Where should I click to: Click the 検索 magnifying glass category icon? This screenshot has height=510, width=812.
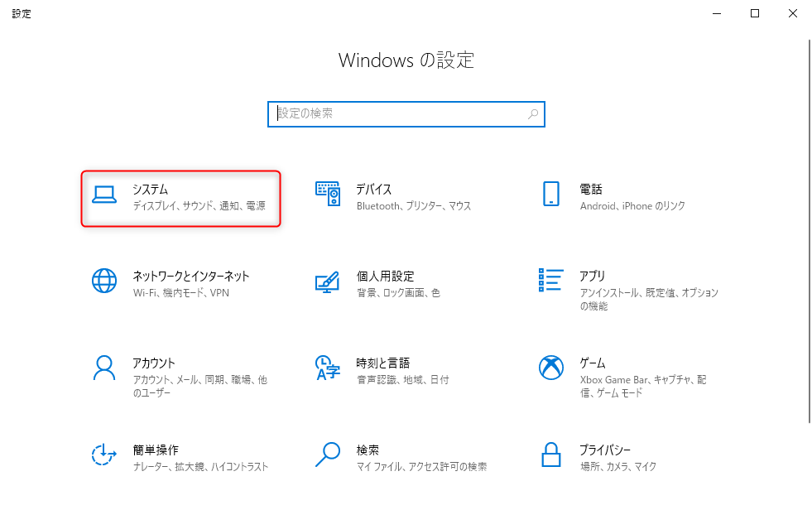[328, 455]
